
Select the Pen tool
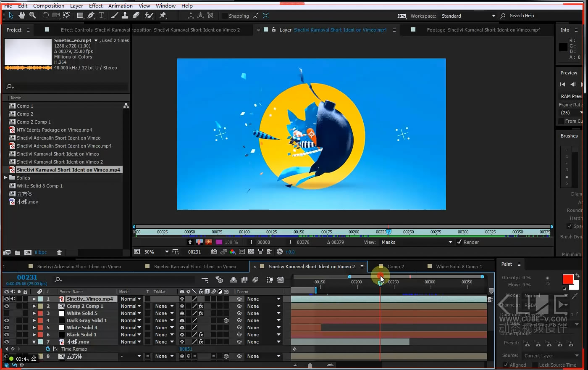(91, 16)
